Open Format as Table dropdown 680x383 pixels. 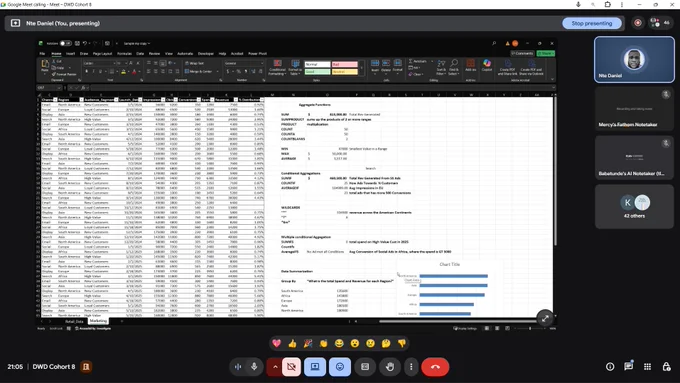pos(295,68)
